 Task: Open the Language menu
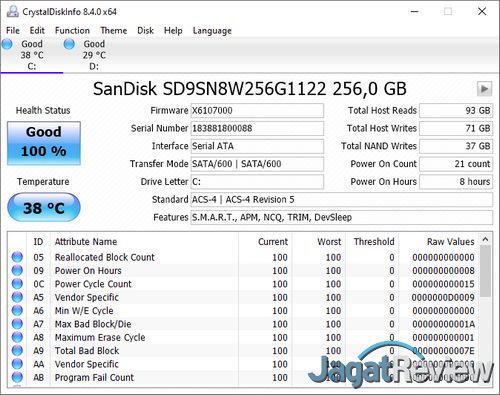212,31
